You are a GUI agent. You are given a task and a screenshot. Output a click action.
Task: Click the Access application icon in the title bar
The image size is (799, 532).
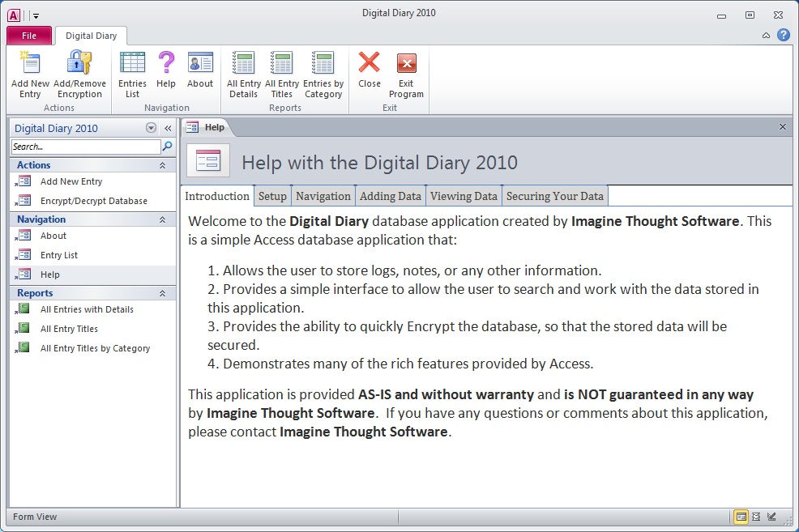pyautogui.click(x=14, y=15)
